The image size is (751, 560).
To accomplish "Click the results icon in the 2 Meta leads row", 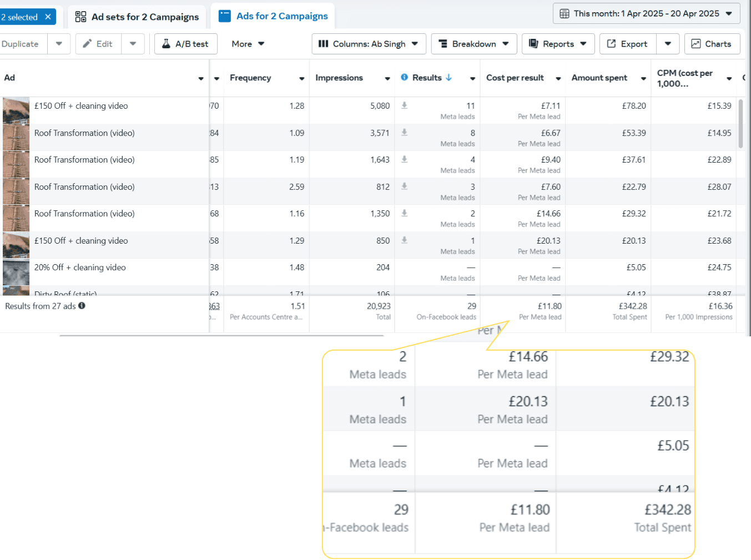I will click(x=404, y=213).
